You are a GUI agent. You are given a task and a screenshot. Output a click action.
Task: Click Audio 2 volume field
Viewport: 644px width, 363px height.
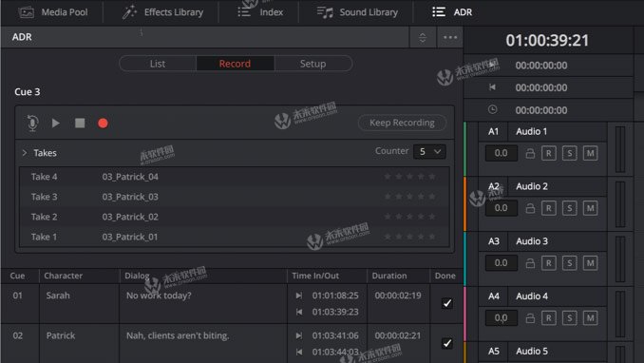click(x=502, y=208)
